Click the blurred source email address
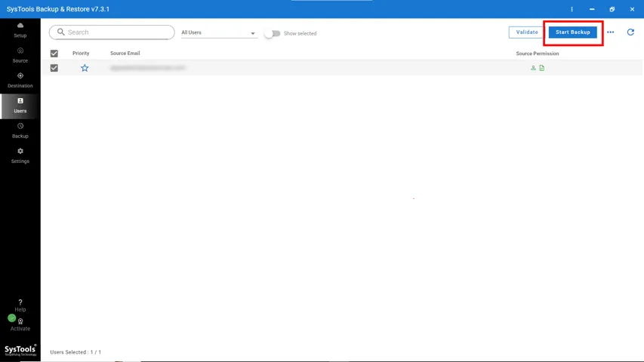The height and width of the screenshot is (362, 644). point(148,68)
